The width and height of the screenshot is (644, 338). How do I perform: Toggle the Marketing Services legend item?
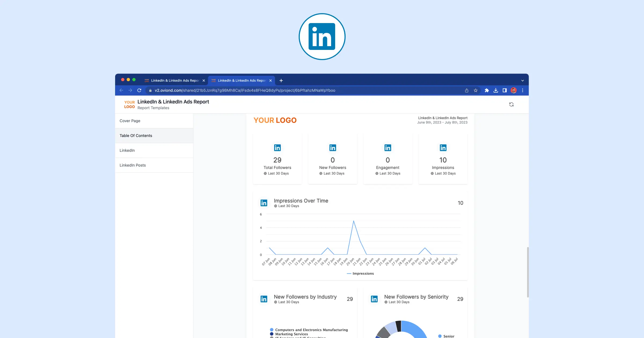coord(289,334)
